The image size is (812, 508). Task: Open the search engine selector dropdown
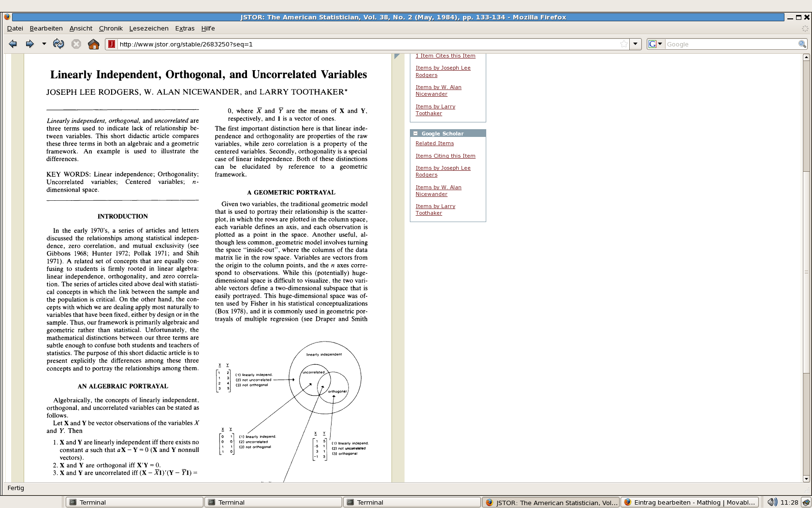tap(655, 44)
